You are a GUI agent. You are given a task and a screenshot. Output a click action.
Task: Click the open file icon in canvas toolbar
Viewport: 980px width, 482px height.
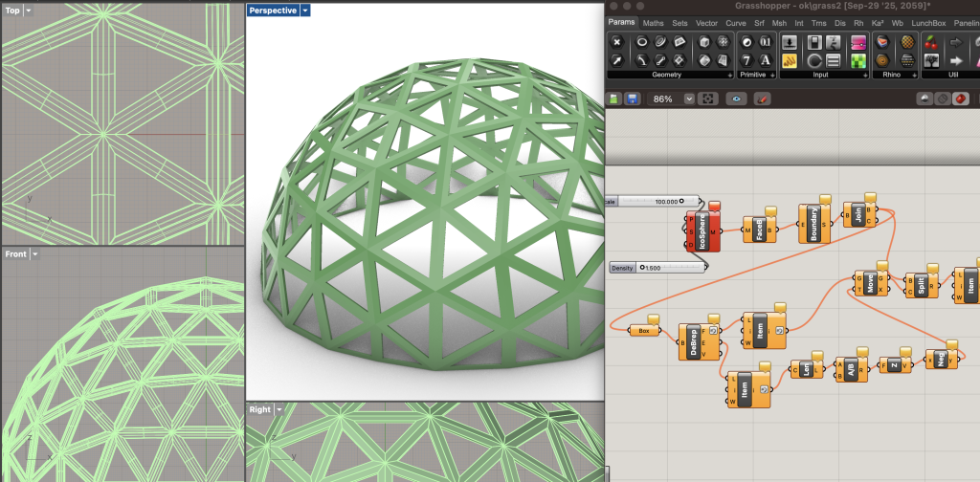614,99
